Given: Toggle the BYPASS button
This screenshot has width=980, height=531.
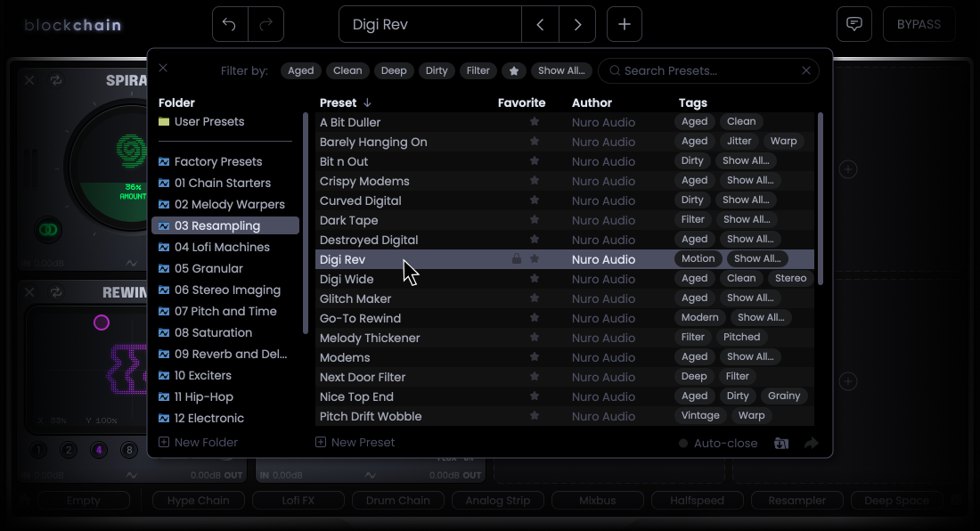Looking at the screenshot, I should [x=919, y=24].
